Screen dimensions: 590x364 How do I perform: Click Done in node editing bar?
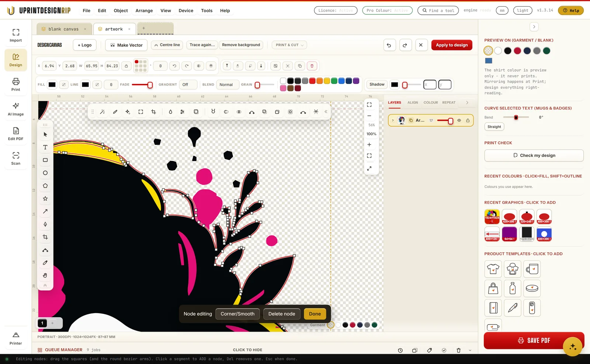point(315,314)
